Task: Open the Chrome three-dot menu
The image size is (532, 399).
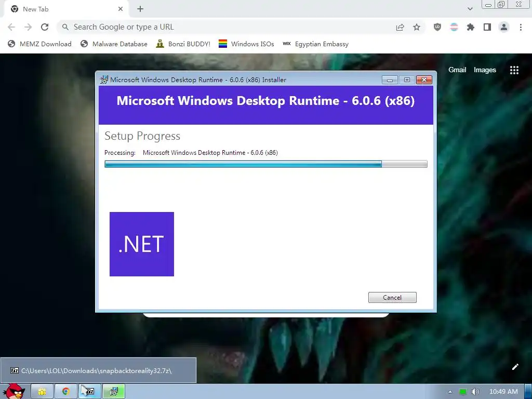Action: (521, 27)
